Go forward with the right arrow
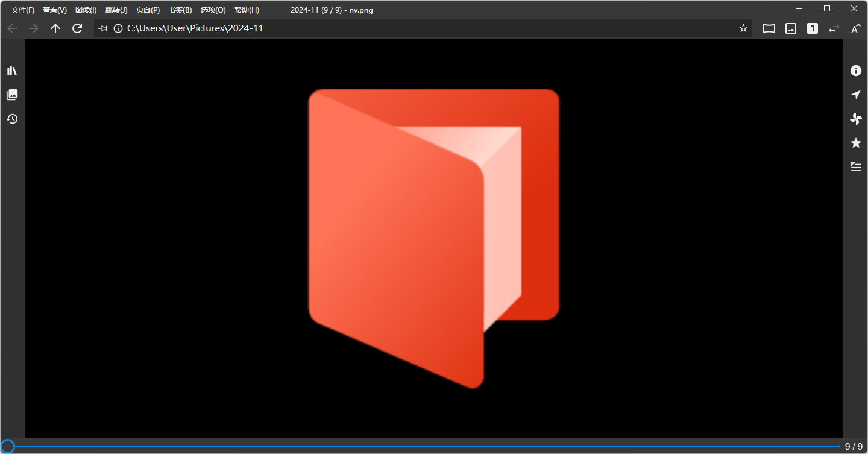868x454 pixels. coord(34,28)
